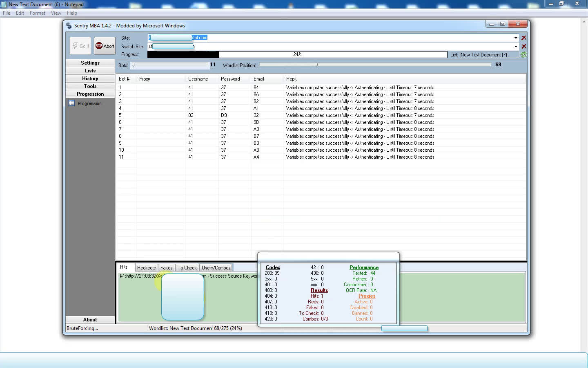Select bot row 11 in the table

[x=321, y=157]
